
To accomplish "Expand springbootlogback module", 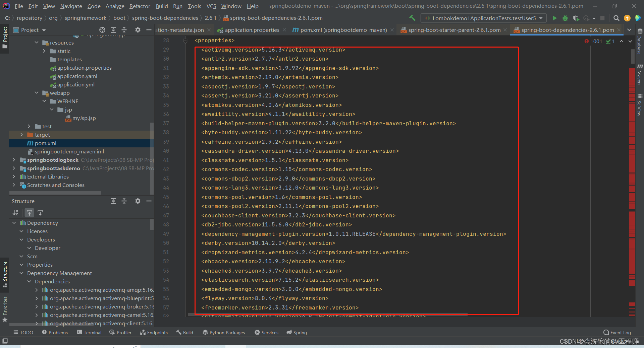I will pos(14,160).
